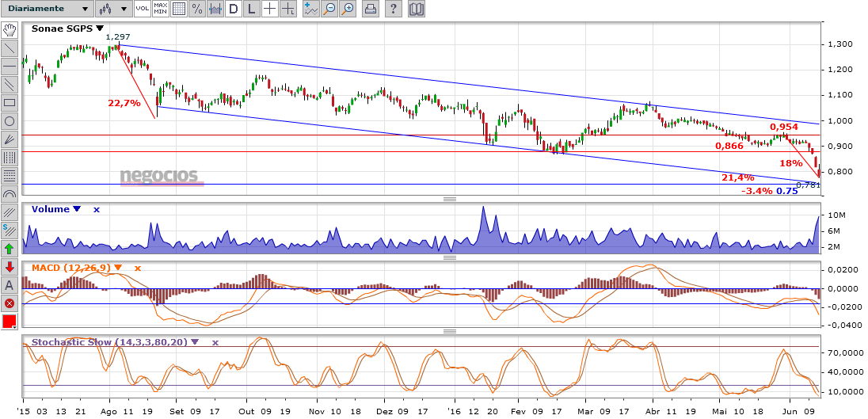
Task: Toggle MAX MIN markers on chart
Action: click(x=161, y=9)
